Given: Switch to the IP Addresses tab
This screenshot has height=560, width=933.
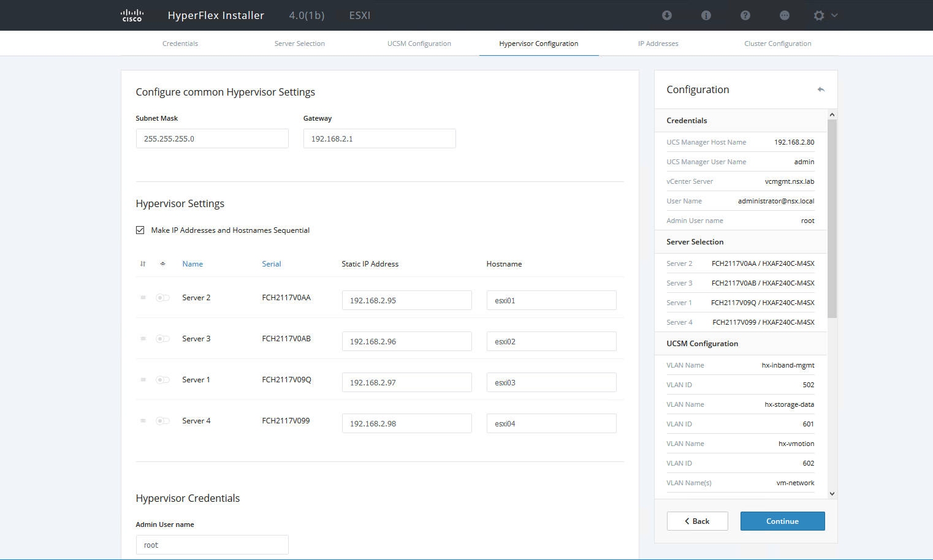Looking at the screenshot, I should (x=658, y=44).
